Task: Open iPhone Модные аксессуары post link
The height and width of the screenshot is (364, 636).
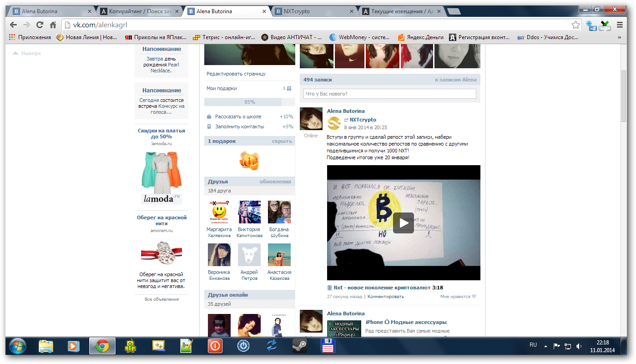Action: pos(406,322)
